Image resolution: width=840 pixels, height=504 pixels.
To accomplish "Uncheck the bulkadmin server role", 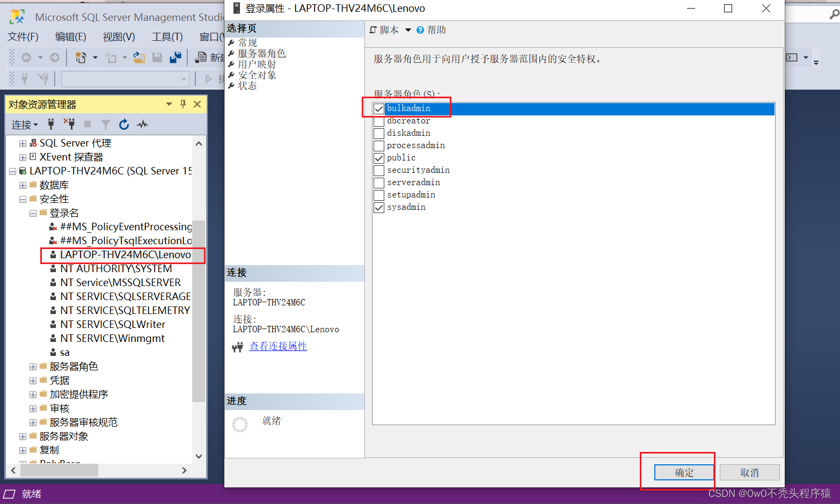I will click(379, 109).
